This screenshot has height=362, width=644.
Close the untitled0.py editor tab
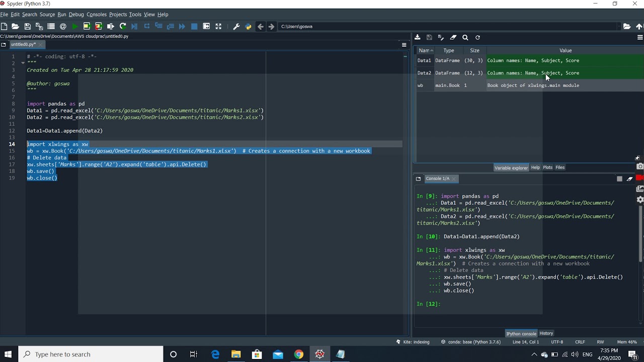point(41,44)
